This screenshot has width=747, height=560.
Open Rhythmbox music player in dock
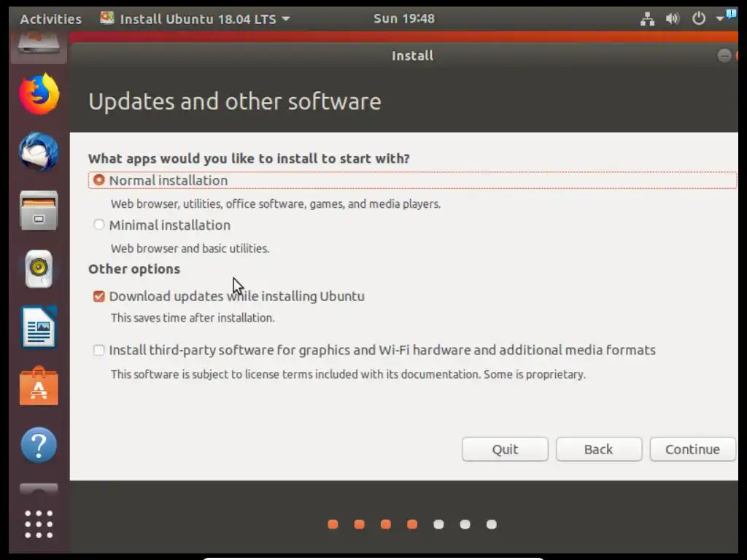point(39,269)
